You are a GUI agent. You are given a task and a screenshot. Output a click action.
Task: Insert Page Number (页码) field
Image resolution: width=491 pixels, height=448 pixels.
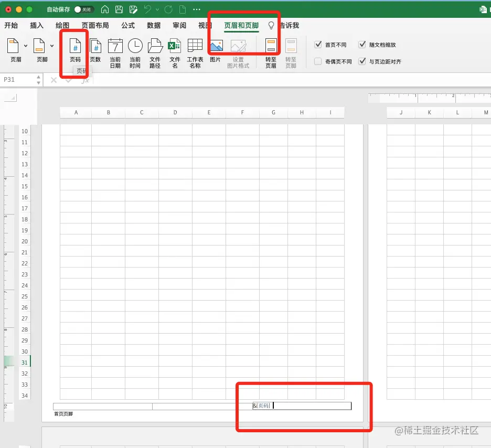(75, 50)
